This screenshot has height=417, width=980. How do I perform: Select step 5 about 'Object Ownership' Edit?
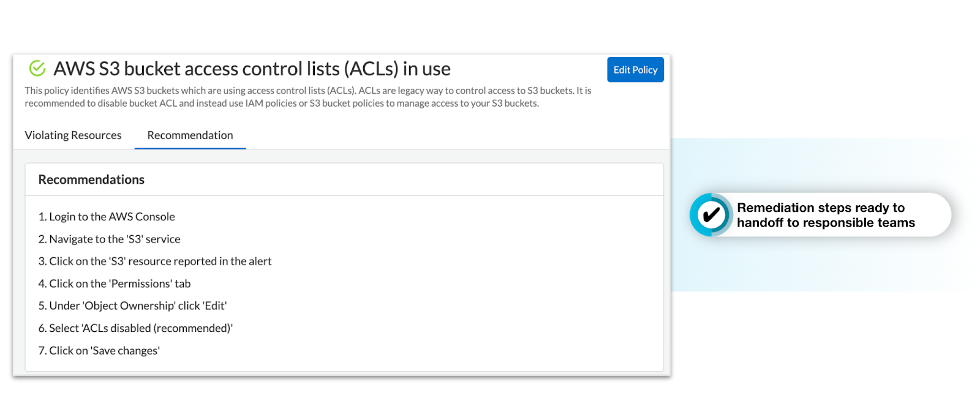click(132, 306)
